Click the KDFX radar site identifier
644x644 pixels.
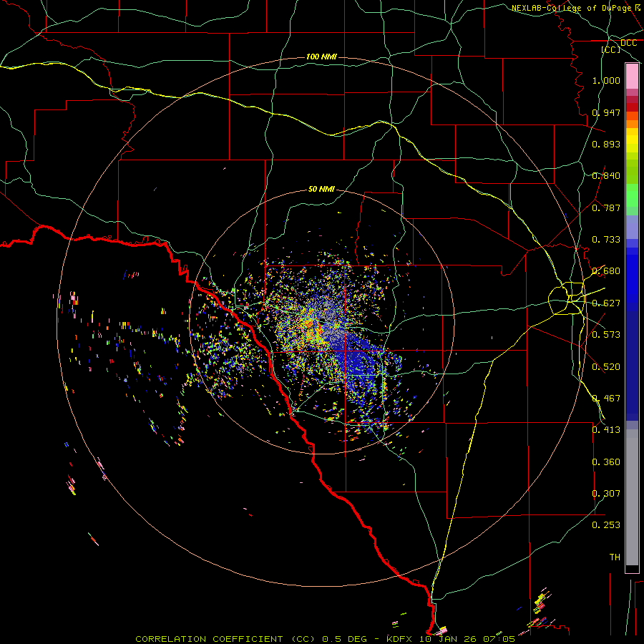point(401,639)
